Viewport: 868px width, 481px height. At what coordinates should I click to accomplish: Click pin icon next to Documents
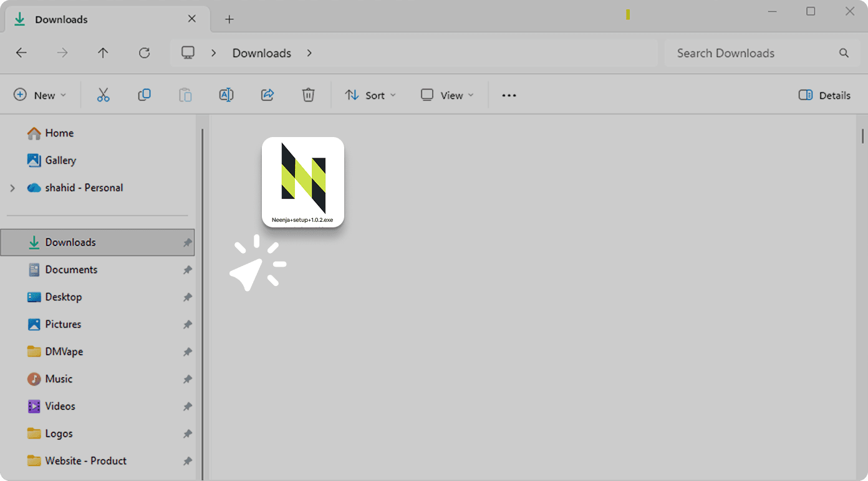(x=187, y=270)
